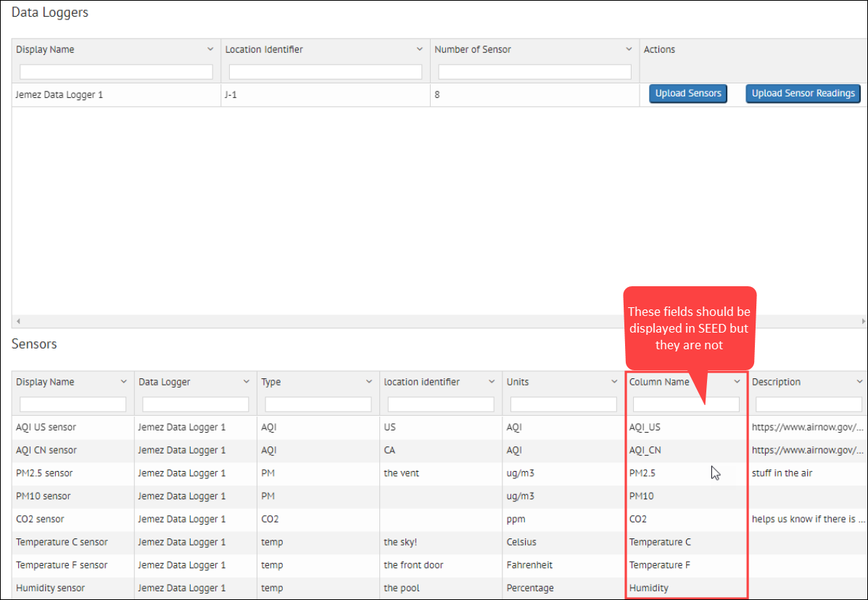Click the filter box under Units

(564, 404)
